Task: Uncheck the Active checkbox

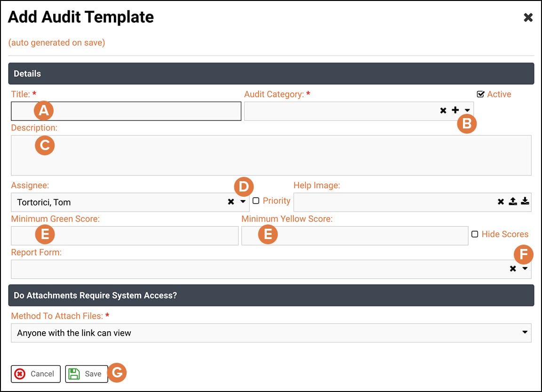Action: coord(481,94)
